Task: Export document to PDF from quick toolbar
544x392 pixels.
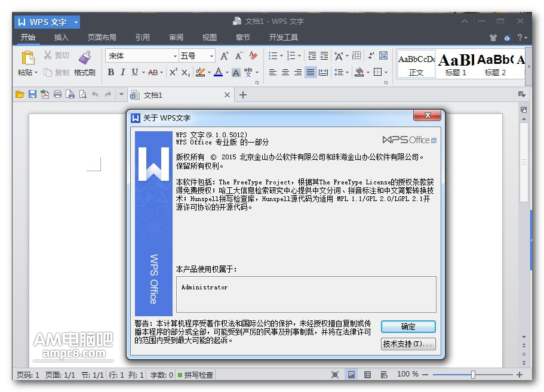Action: (x=45, y=94)
